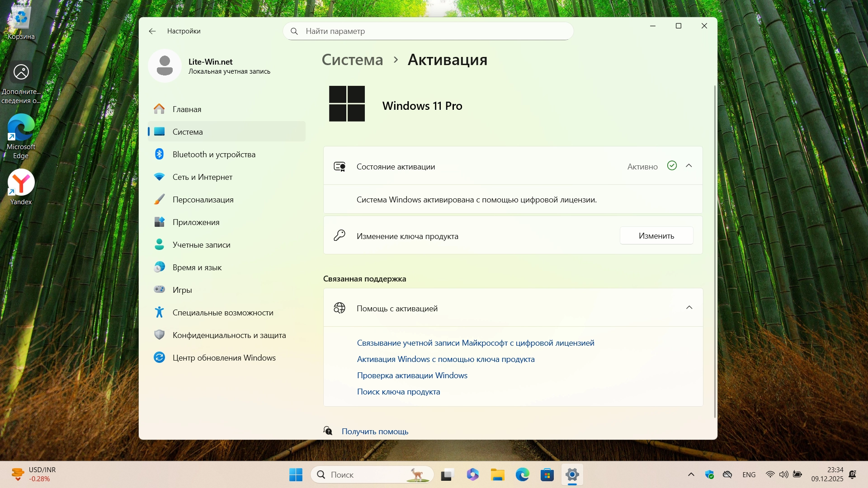The width and height of the screenshot is (868, 488).
Task: Click Получить помощь link
Action: coord(375,432)
